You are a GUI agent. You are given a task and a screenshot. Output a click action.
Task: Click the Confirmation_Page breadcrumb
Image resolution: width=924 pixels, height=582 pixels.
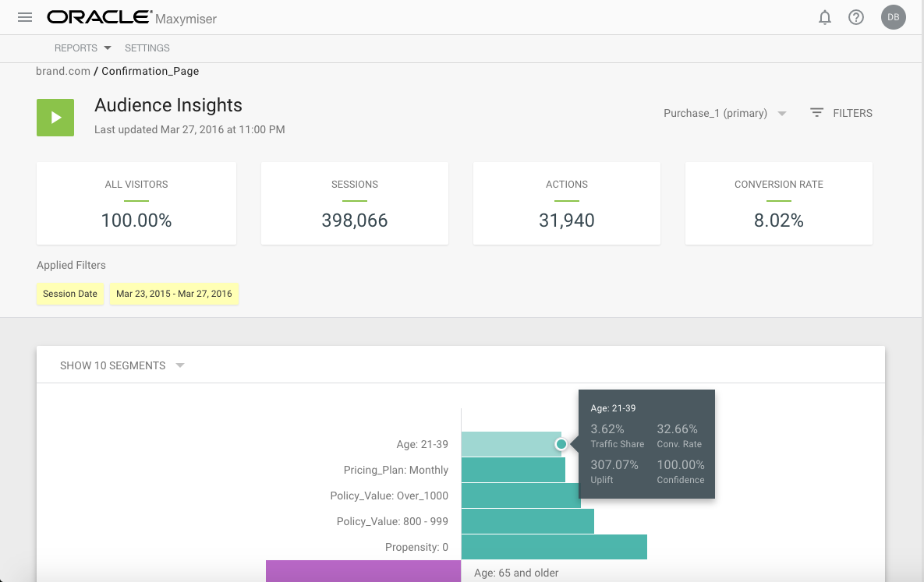click(150, 71)
